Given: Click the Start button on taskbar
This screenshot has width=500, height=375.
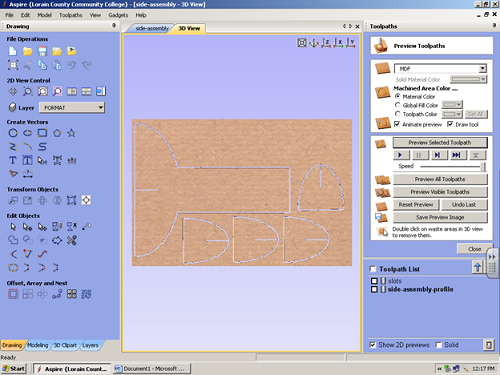Looking at the screenshot, I should point(14,368).
